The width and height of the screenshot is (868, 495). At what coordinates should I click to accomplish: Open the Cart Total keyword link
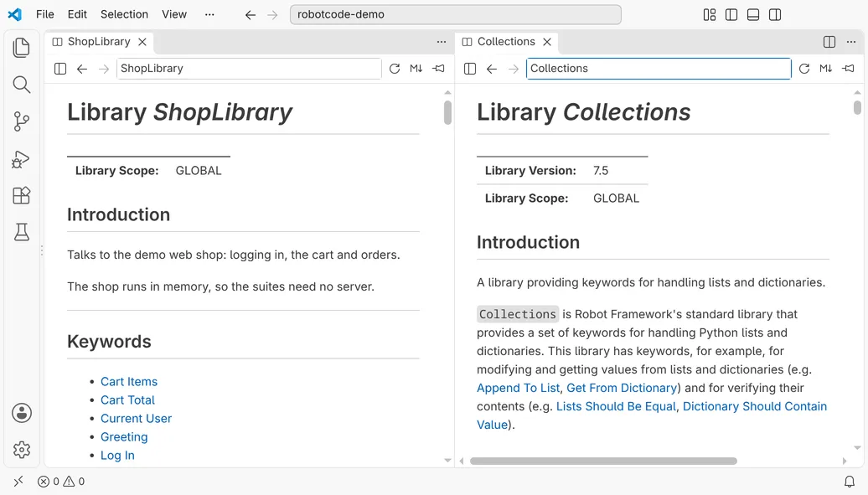127,400
